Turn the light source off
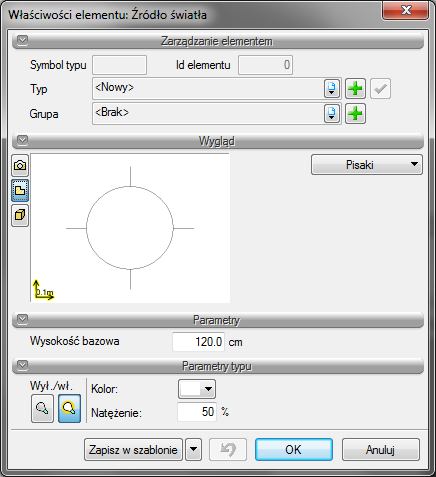 click(x=42, y=409)
